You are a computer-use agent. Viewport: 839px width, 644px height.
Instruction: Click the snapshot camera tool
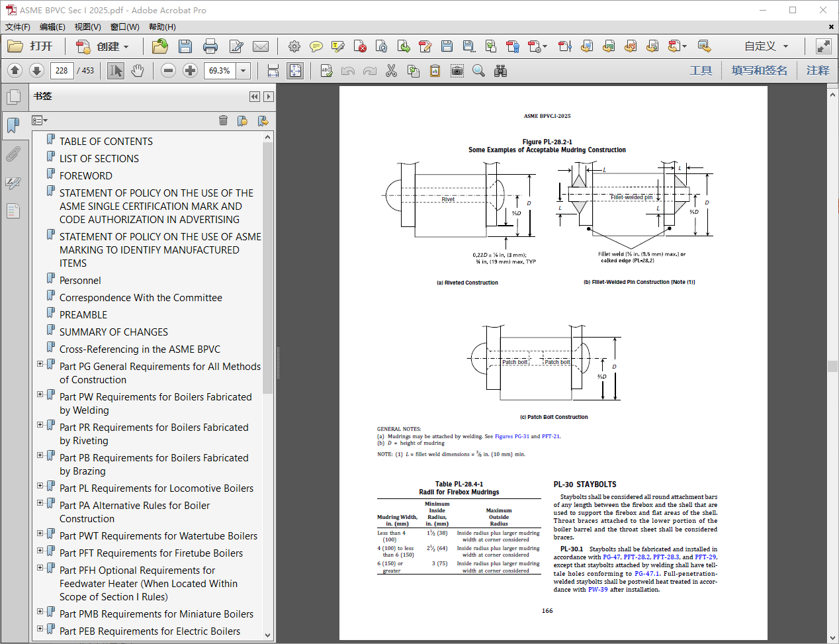tap(457, 71)
